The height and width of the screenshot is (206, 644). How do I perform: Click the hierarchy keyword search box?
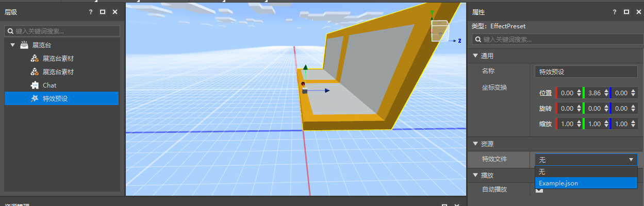tap(62, 31)
